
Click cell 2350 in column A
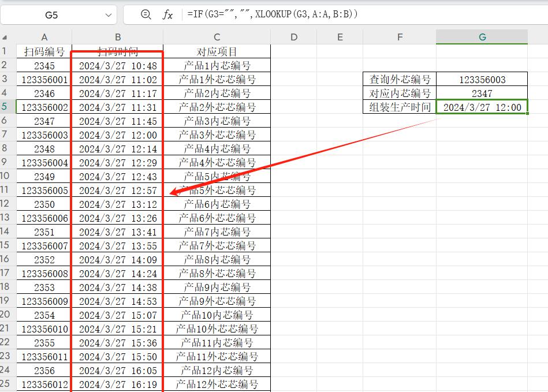coord(44,204)
